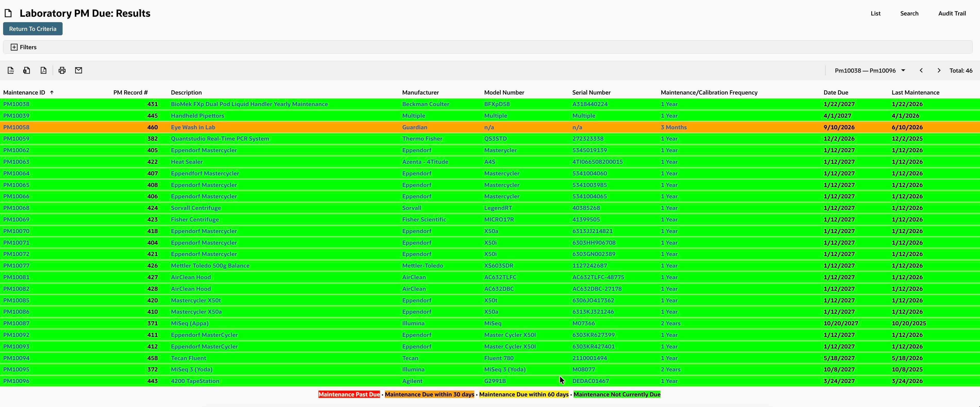This screenshot has width=980, height=407.
Task: Click the Total: 46 record count
Action: [x=961, y=70]
